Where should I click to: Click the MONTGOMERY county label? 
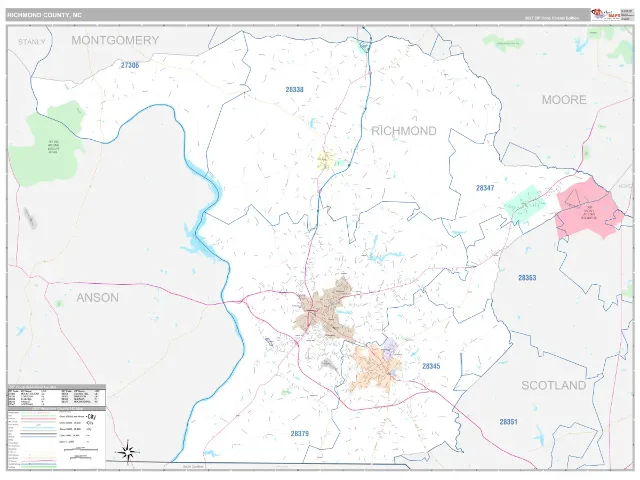tap(115, 40)
